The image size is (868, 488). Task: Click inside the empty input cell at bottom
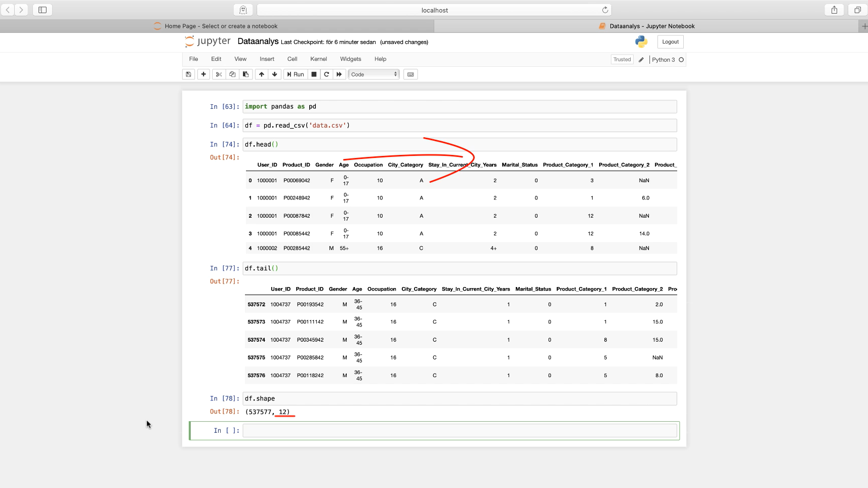456,430
